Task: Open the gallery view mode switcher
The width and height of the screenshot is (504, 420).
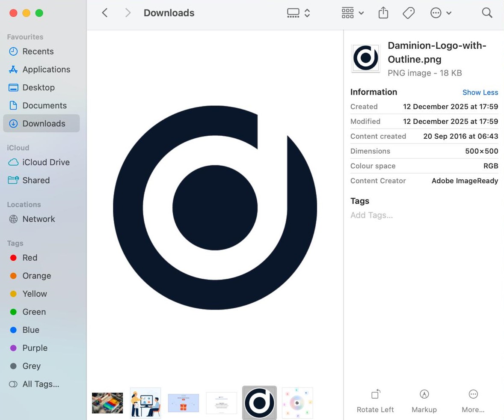Action: click(298, 13)
